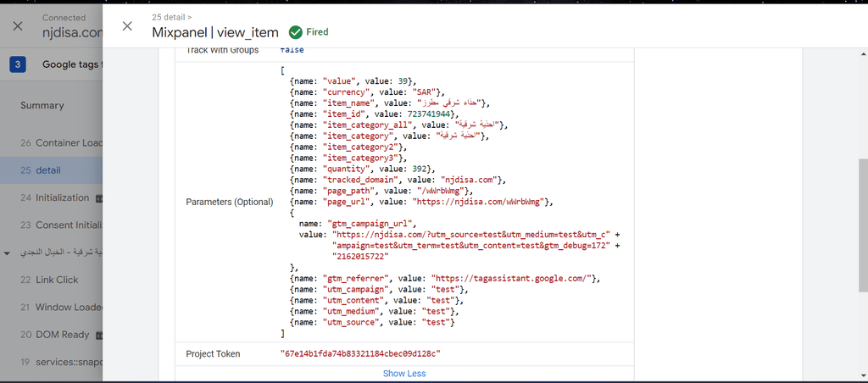
Task: Click the item_category2 parameter line
Action: click(348, 147)
